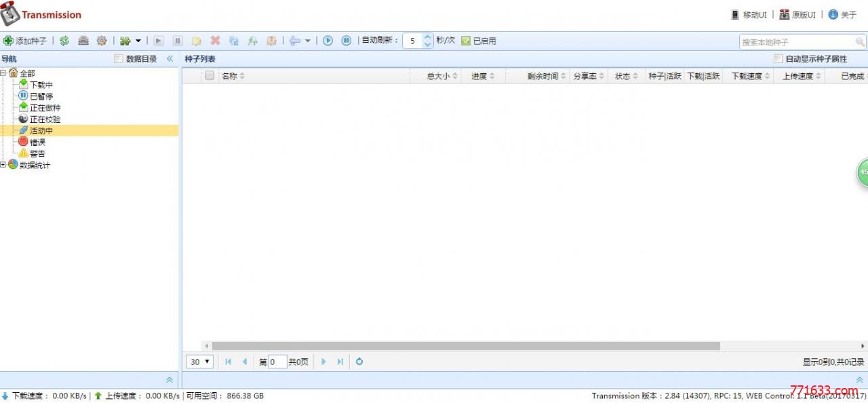Click the 添加种子 label
Screen dimensions: 868x403
[31, 41]
